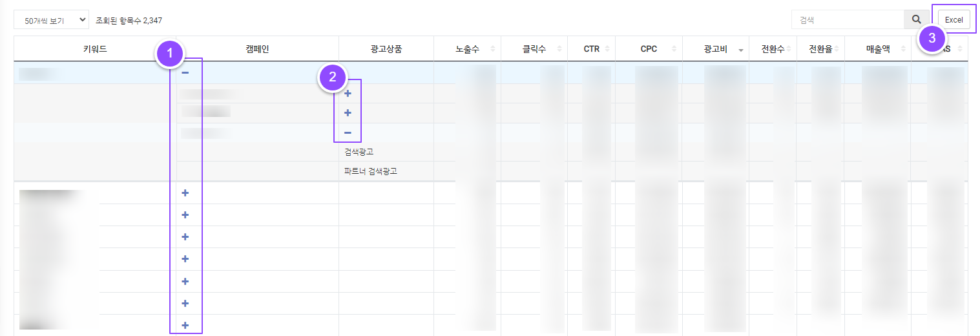
Task: Sort by the CTR column header
Action: click(591, 49)
